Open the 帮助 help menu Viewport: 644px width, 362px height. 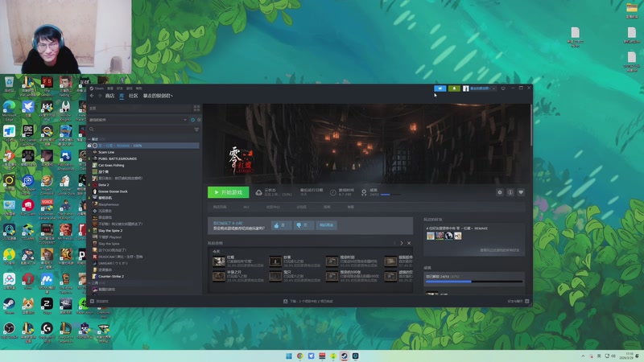coord(138,88)
